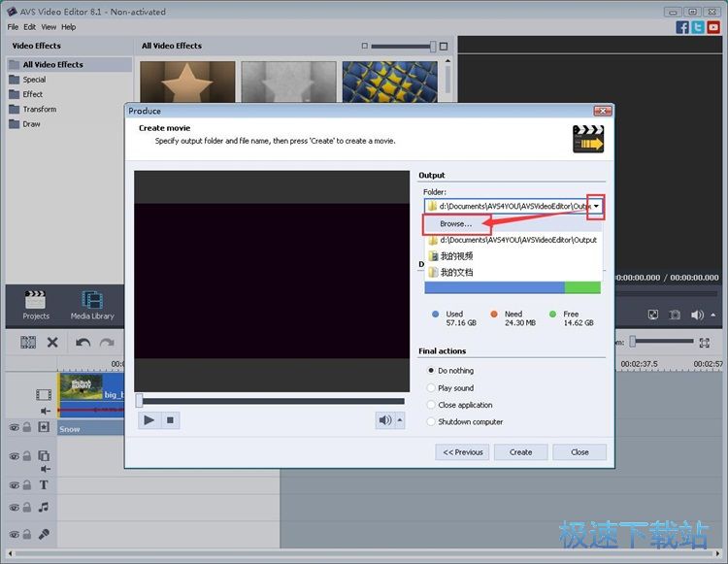
Task: Click the split clip icon in timeline toolbar
Action: click(x=28, y=343)
